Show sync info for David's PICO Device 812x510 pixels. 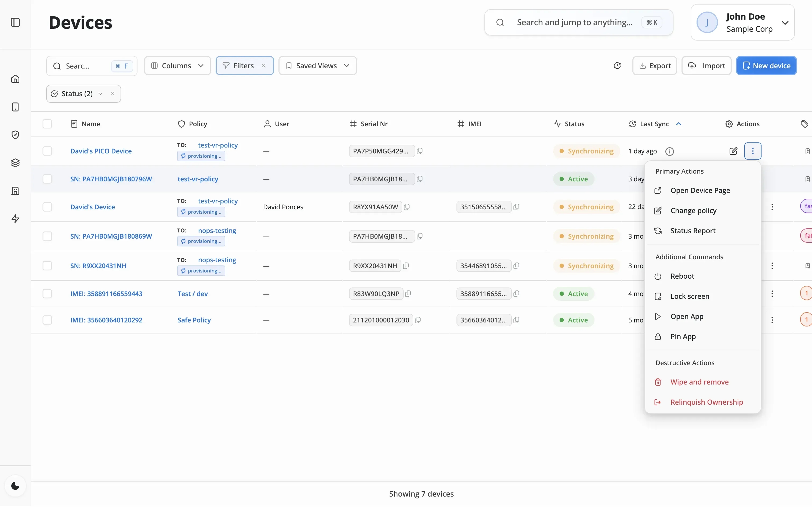click(669, 152)
